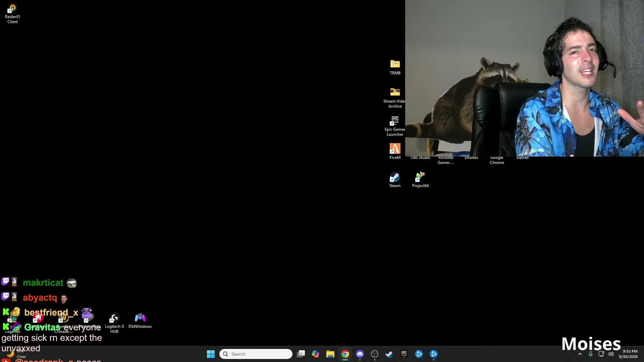Select the Logitech G HUB desktop shortcut

[x=114, y=324]
